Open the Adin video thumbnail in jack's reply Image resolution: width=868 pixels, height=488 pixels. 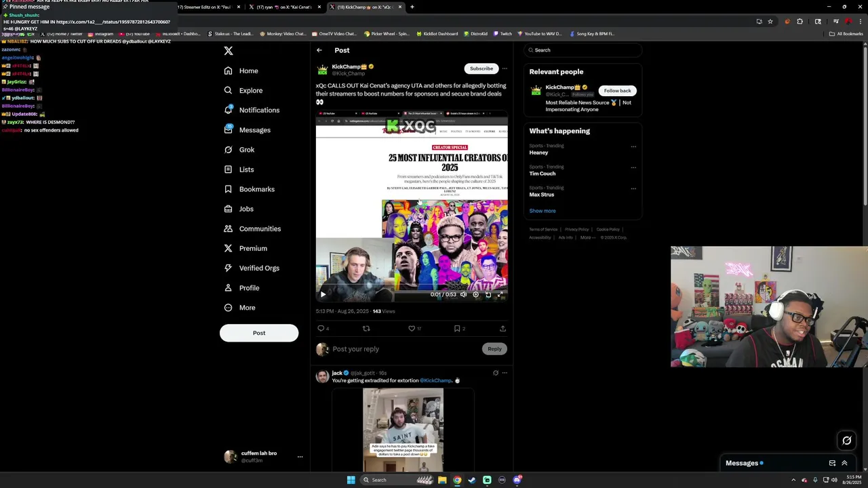pos(403,429)
